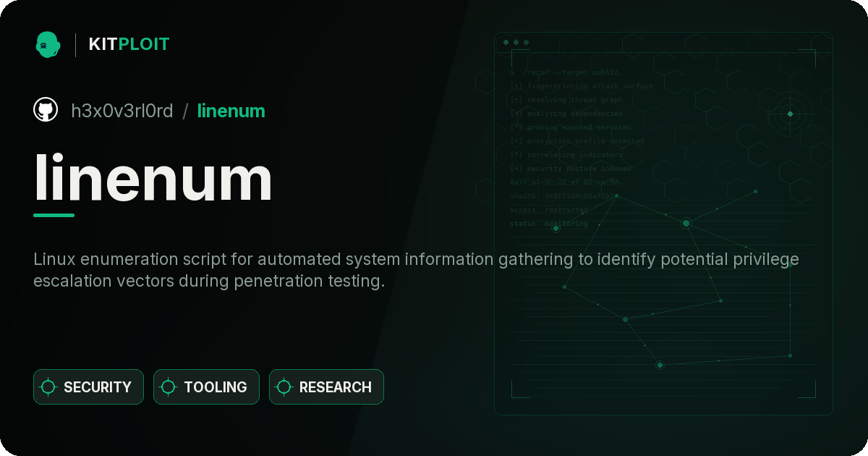Open the h3x0v3rl0rd owner name
The width and height of the screenshot is (868, 456).
pyautogui.click(x=122, y=111)
